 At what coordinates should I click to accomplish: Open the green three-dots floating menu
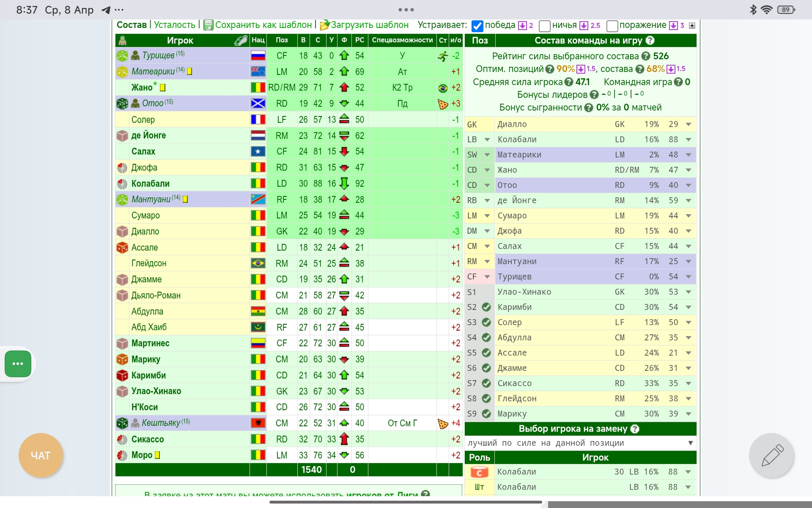[18, 364]
